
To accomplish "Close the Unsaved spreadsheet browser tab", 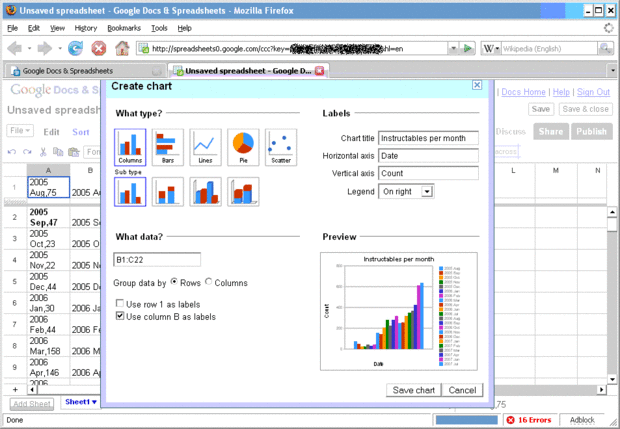I will (319, 71).
